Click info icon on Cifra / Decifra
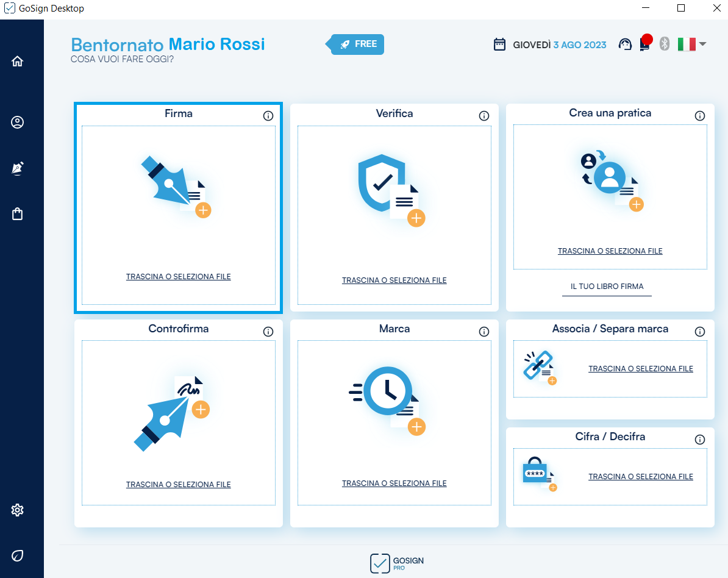The width and height of the screenshot is (728, 578). [700, 440]
